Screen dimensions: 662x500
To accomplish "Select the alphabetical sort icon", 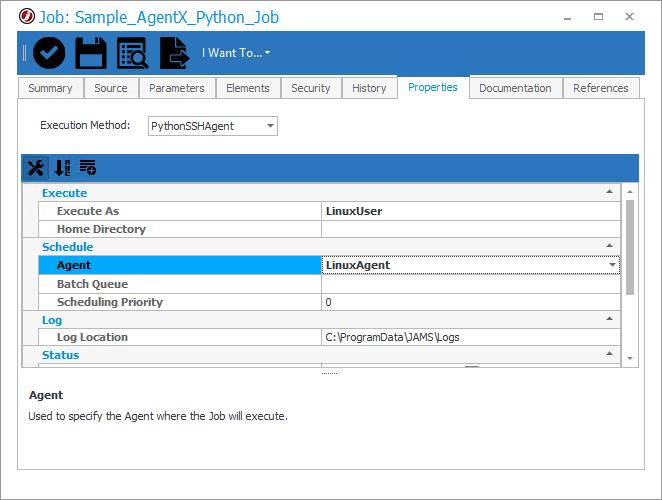I will click(62, 168).
